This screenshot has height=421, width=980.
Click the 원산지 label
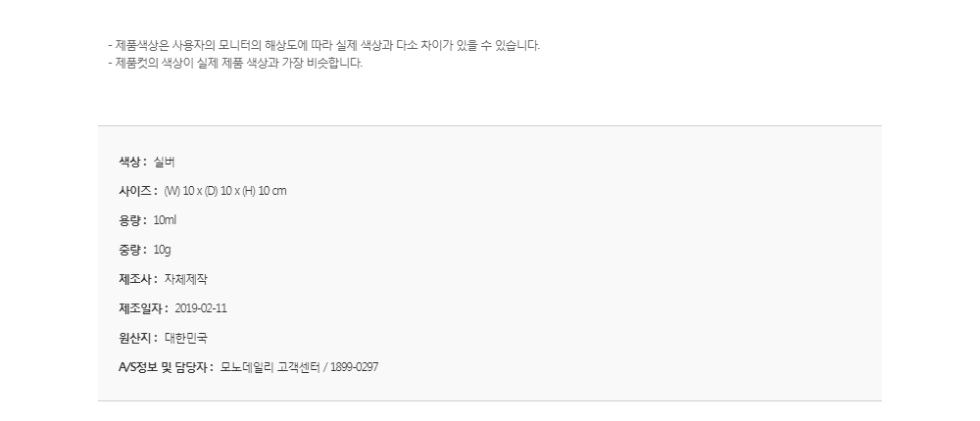138,338
